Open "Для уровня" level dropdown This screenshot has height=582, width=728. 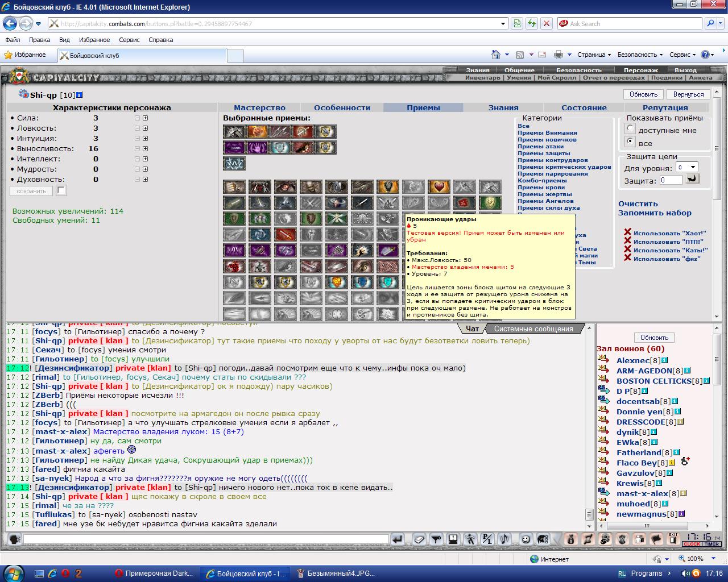tap(686, 167)
